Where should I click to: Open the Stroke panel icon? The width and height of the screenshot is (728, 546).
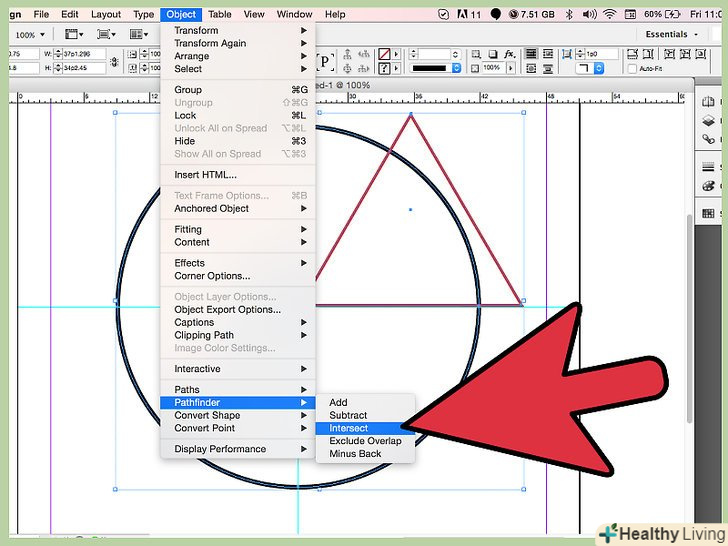[709, 166]
